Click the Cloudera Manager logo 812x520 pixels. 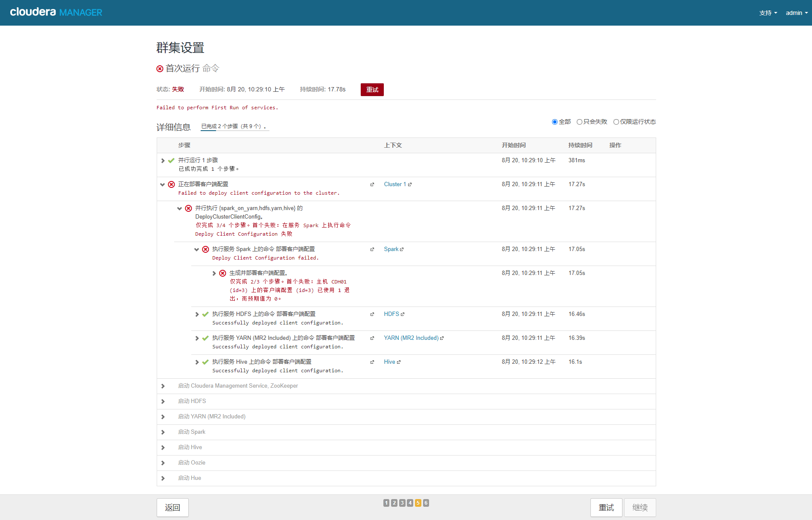[x=56, y=12]
